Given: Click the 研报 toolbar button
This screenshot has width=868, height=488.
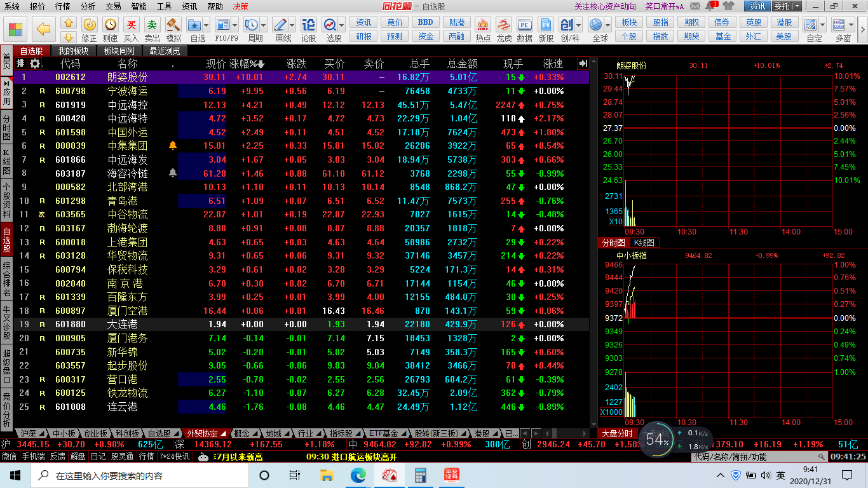Looking at the screenshot, I should coord(364,36).
